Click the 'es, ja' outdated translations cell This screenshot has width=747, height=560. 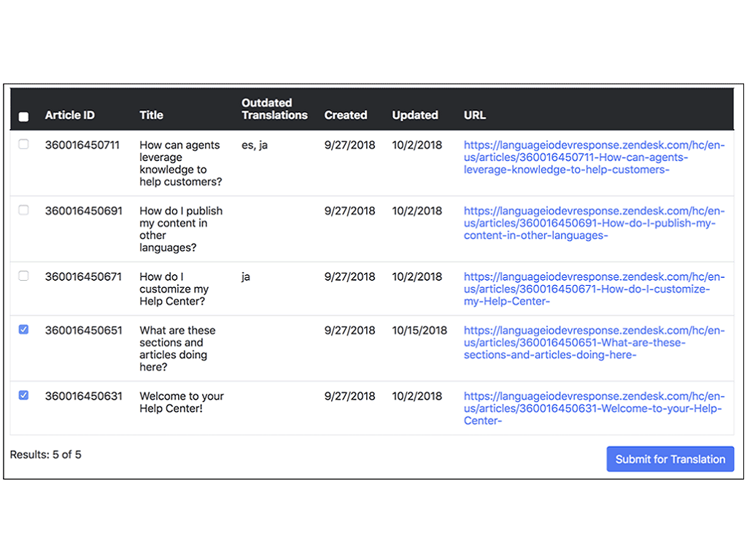pyautogui.click(x=255, y=145)
